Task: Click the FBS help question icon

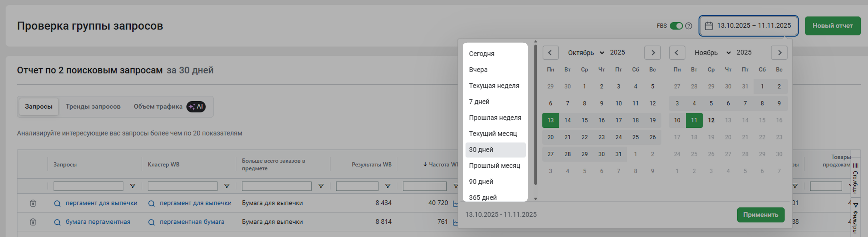Action: 689,26
